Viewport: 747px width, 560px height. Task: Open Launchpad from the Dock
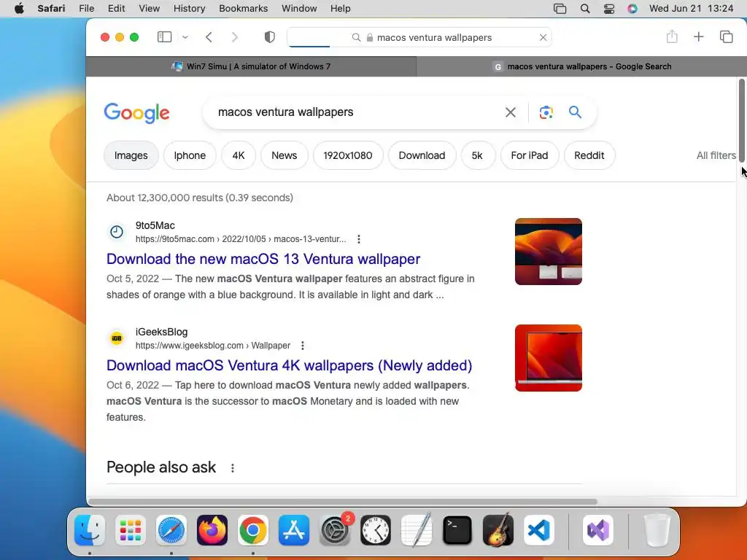[x=131, y=530]
